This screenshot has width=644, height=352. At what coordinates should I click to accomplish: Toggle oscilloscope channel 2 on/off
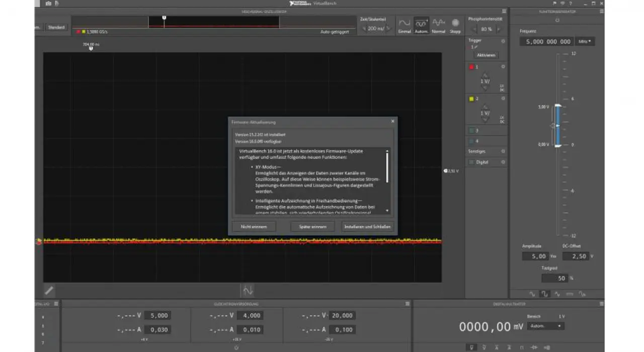pyautogui.click(x=471, y=99)
